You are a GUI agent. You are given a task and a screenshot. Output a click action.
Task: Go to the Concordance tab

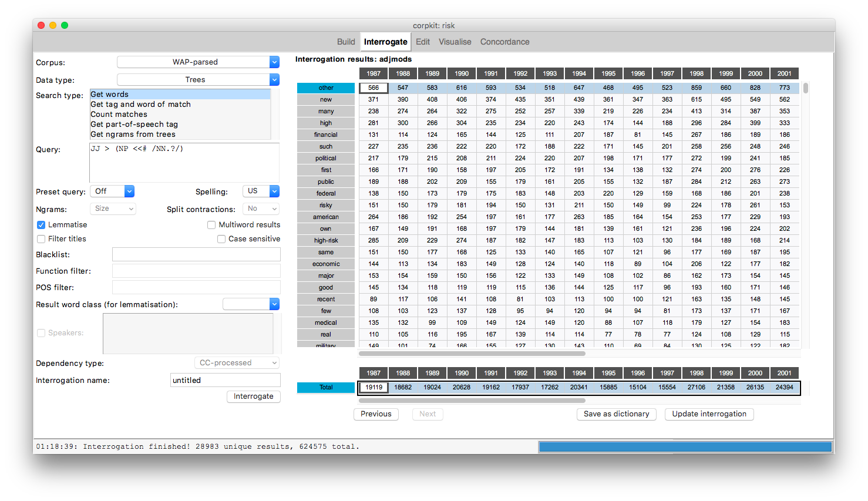coord(505,42)
